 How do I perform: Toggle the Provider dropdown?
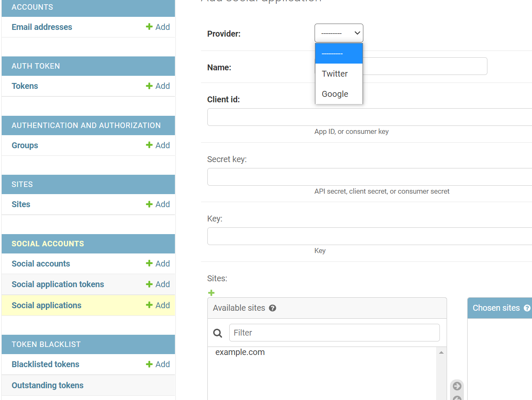[339, 33]
